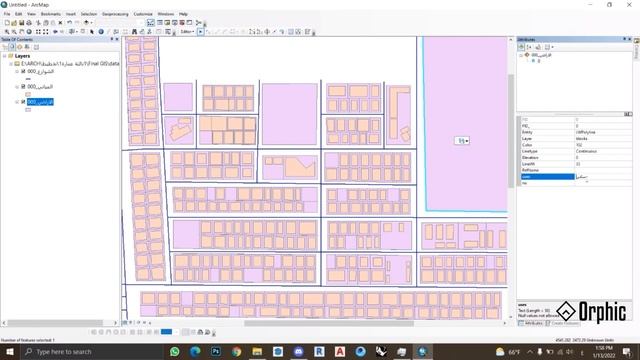The image size is (640, 360).
Task: Toggle visibility of الشوارع_000 layer
Action: 23,71
